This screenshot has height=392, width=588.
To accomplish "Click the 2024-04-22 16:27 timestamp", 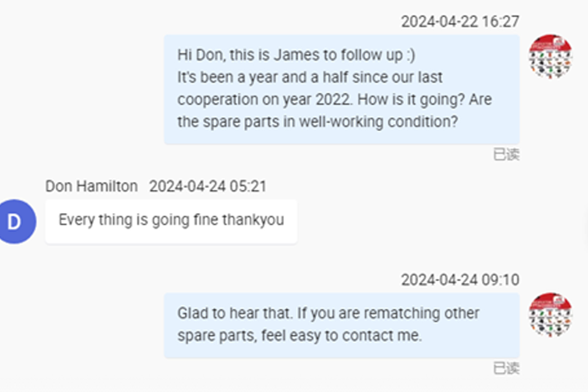I will tap(460, 22).
